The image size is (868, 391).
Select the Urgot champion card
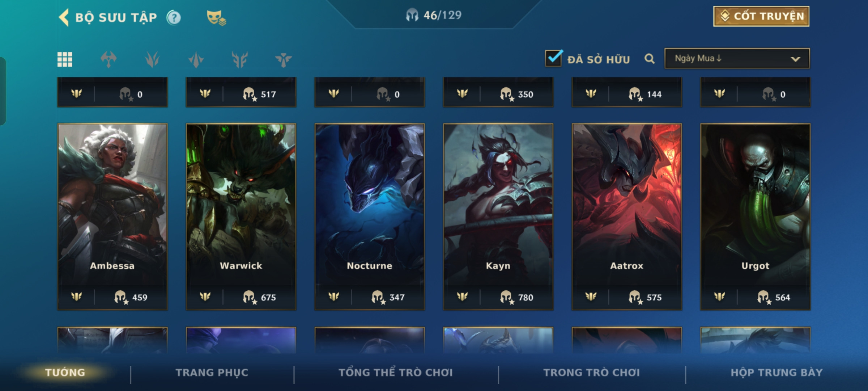755,216
